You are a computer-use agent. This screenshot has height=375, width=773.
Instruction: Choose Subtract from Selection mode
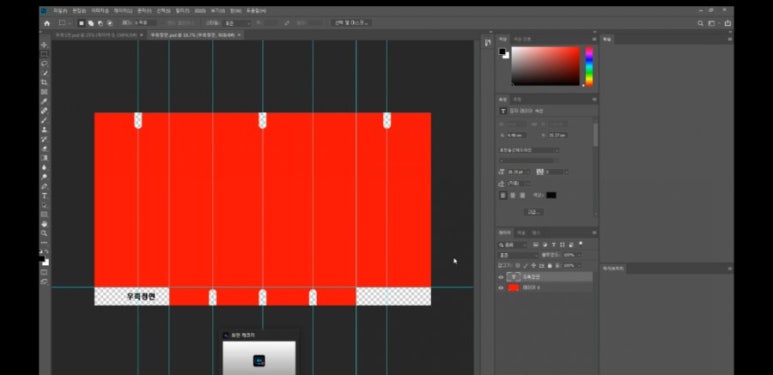(x=101, y=23)
